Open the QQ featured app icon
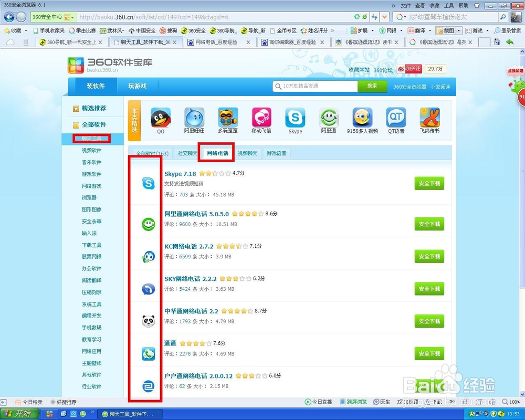 161,118
